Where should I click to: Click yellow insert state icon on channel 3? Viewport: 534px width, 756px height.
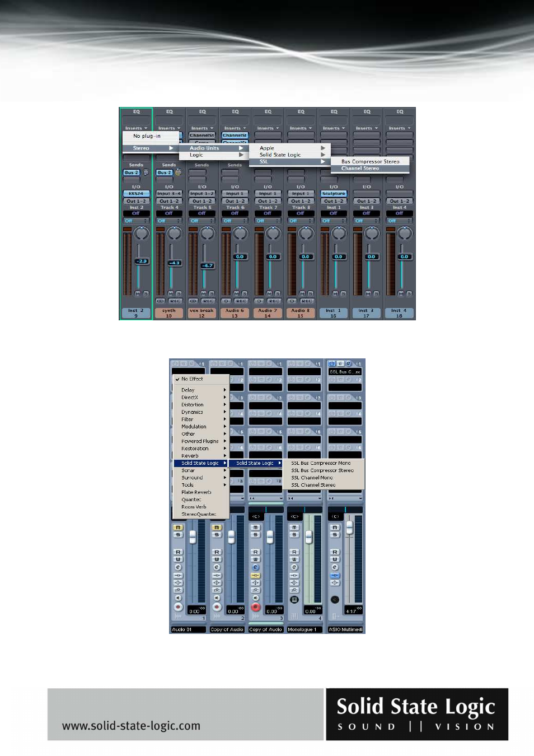click(x=255, y=575)
